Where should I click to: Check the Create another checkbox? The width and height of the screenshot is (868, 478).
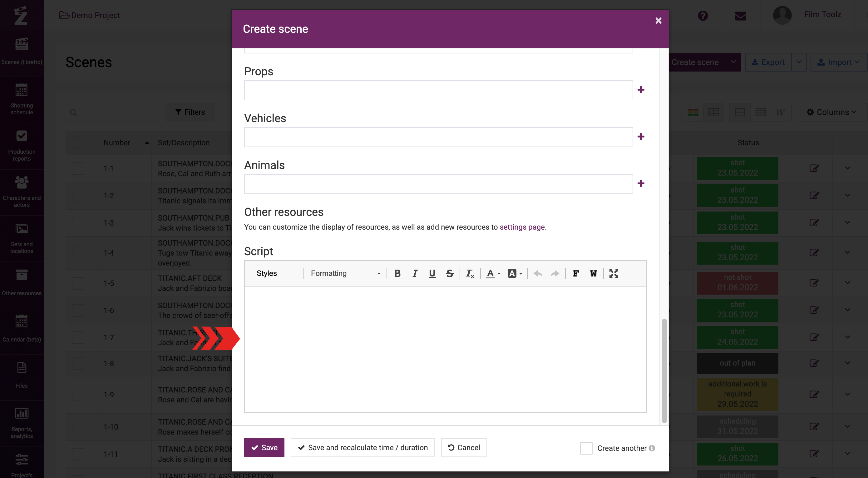click(x=586, y=448)
